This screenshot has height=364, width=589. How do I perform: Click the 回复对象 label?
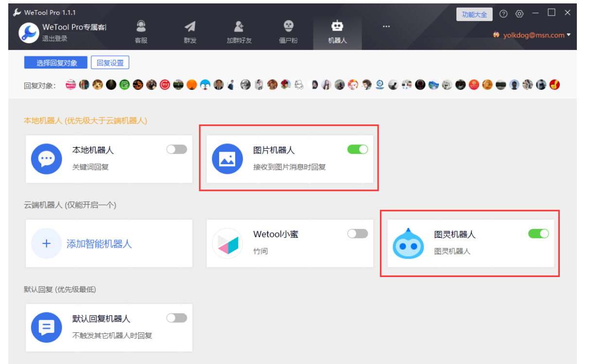(39, 86)
